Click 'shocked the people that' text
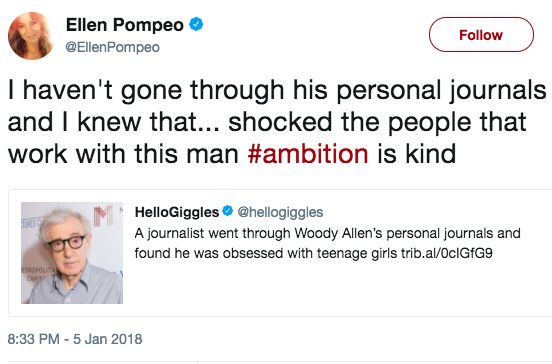The image size is (552, 364). point(377,122)
